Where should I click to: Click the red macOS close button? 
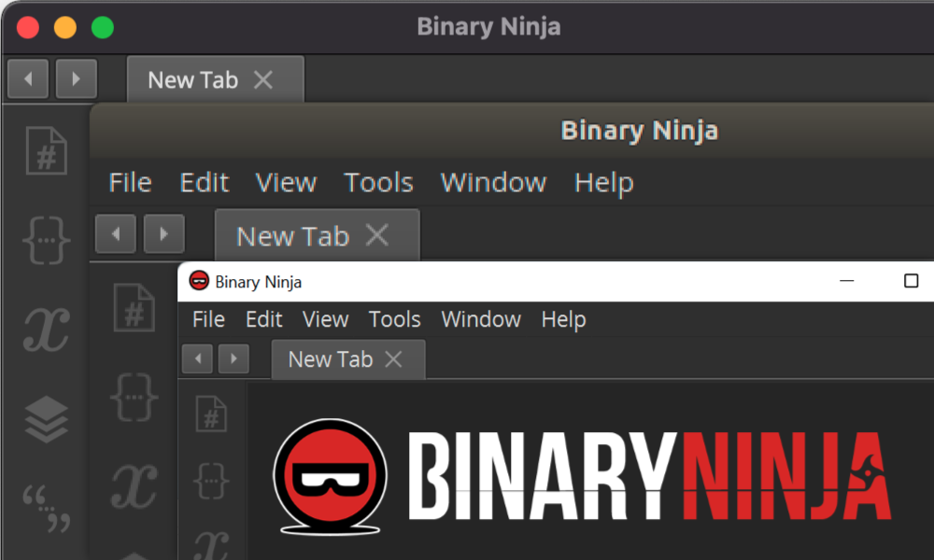(x=28, y=27)
